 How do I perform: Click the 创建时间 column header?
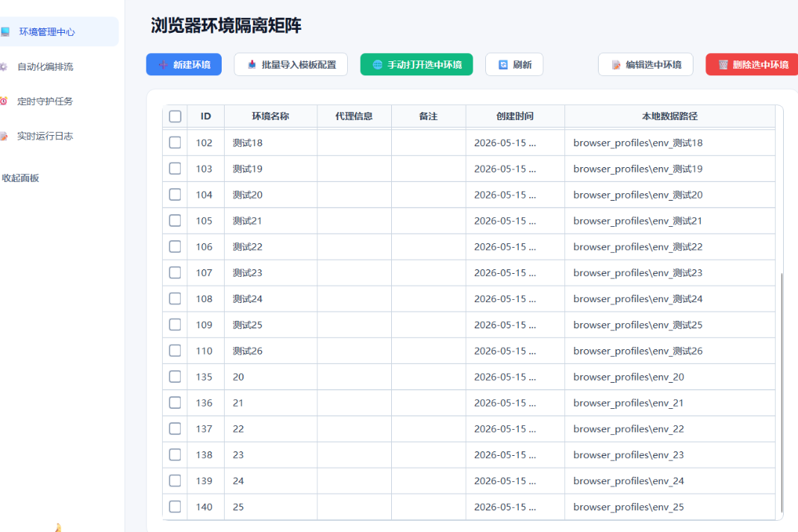[515, 116]
